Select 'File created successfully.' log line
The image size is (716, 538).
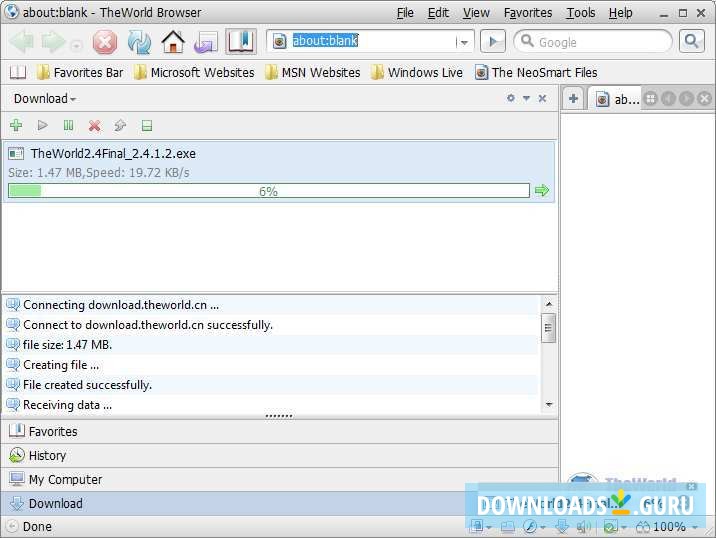[x=271, y=385]
